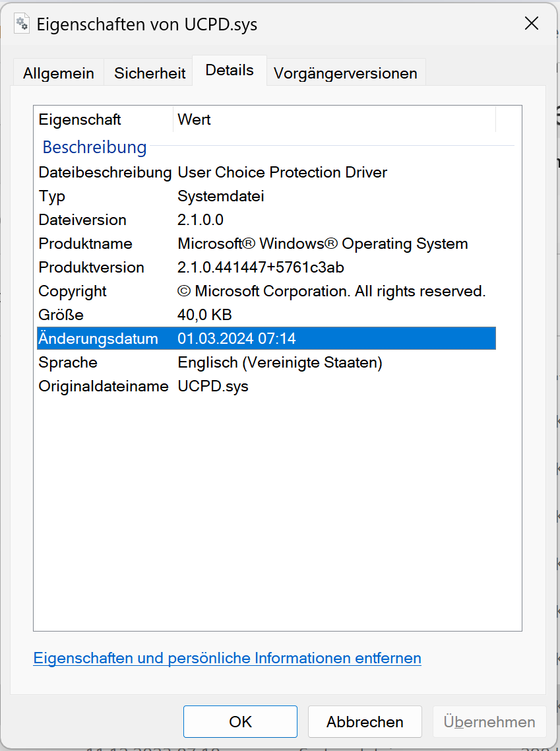The image size is (560, 751).
Task: Select the Produktname row
Action: [86, 244]
